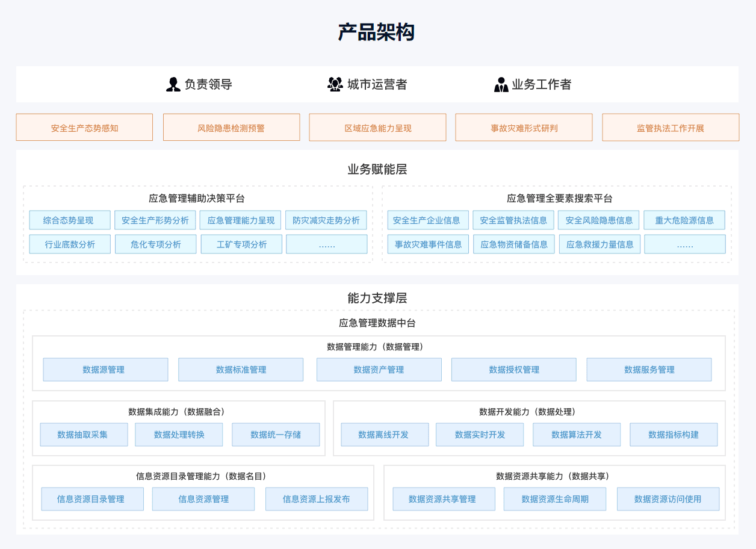Open 监管执法工作开展 box
The image size is (756, 549).
point(670,128)
